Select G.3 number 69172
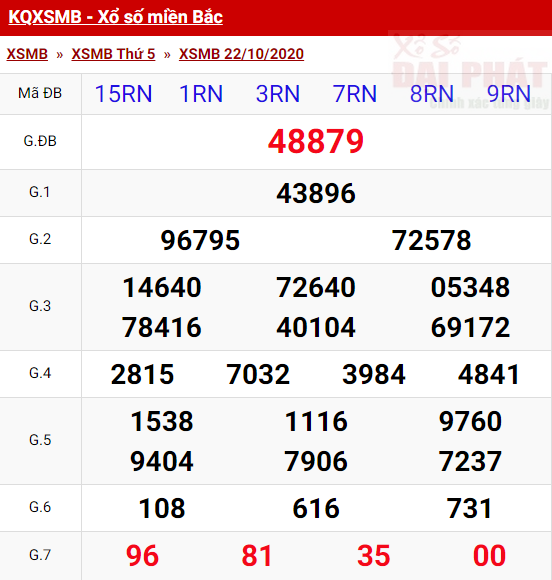 click(470, 327)
